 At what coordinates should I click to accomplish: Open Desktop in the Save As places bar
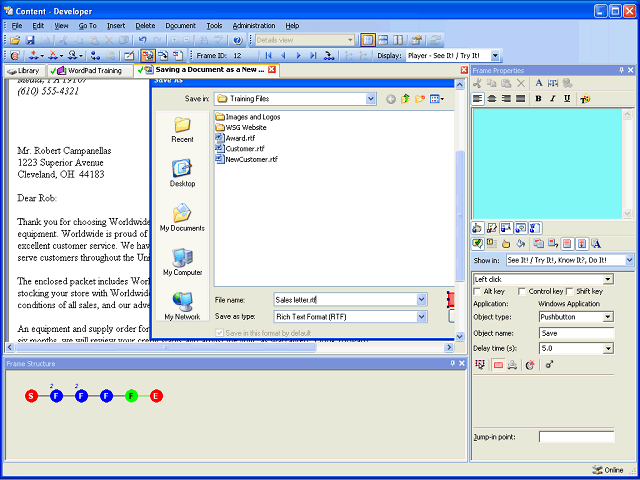click(182, 173)
